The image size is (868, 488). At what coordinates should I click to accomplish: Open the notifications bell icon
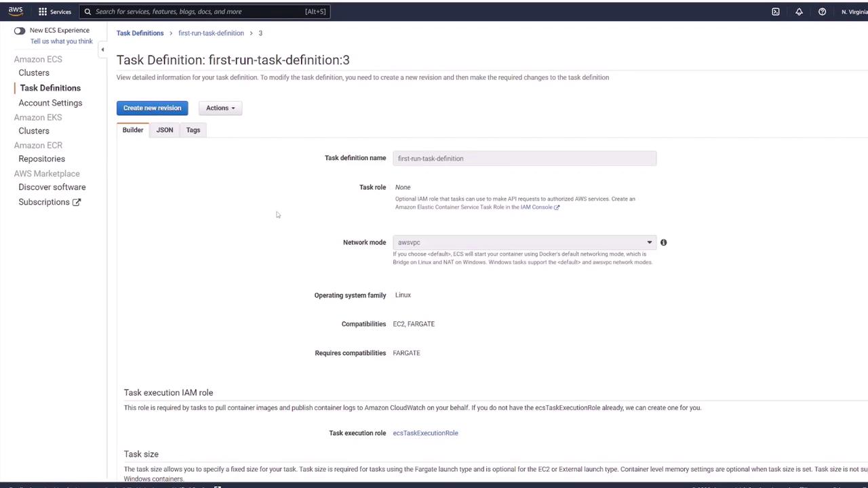pos(799,12)
